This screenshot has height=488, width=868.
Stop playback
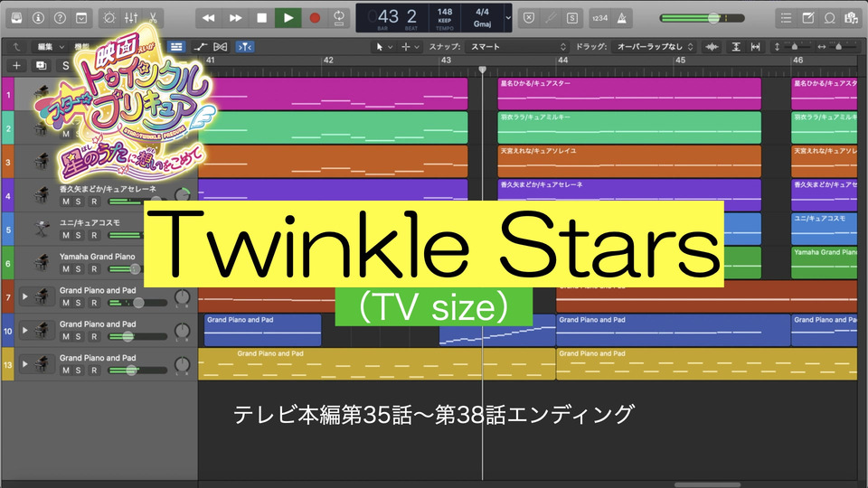tap(262, 18)
